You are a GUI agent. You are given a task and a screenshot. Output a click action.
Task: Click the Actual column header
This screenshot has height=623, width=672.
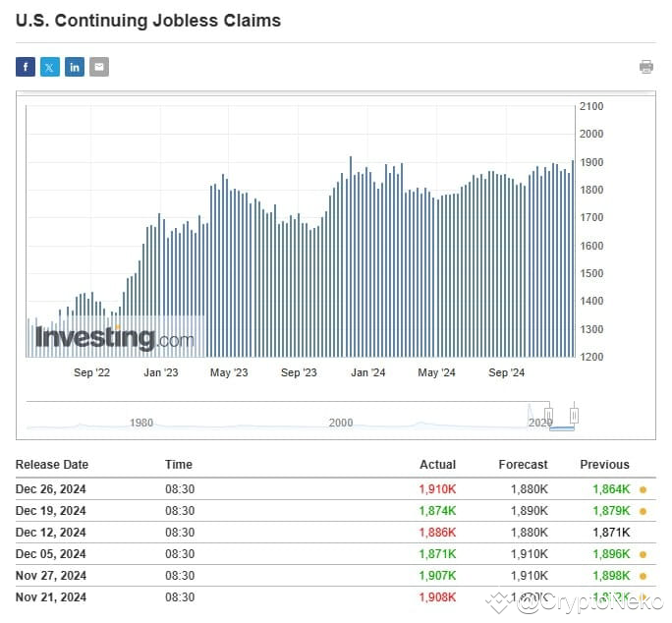(437, 465)
